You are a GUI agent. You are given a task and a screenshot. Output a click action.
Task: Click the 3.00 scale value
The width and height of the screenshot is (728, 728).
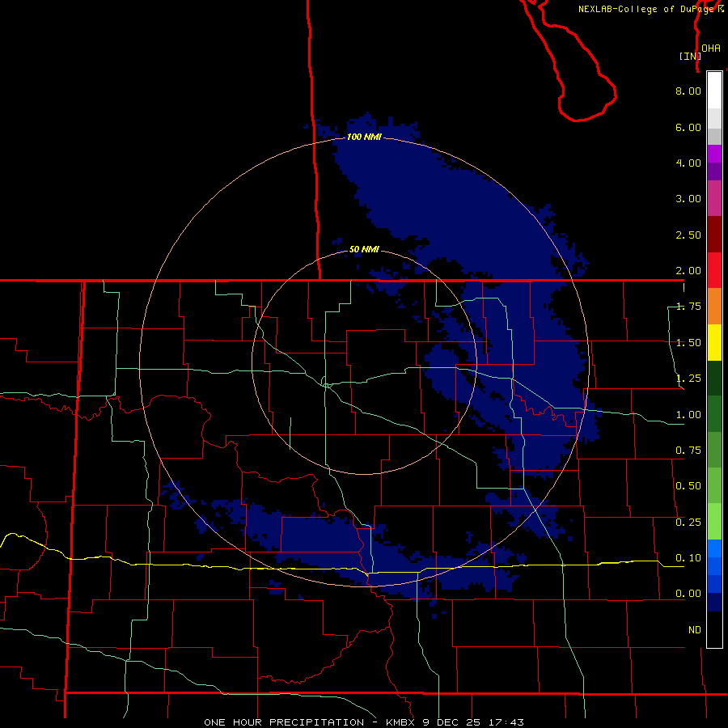tap(688, 198)
